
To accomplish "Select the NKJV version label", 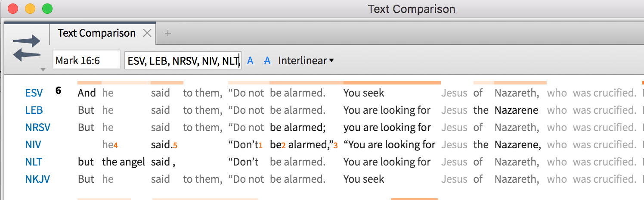I will pyautogui.click(x=37, y=179).
